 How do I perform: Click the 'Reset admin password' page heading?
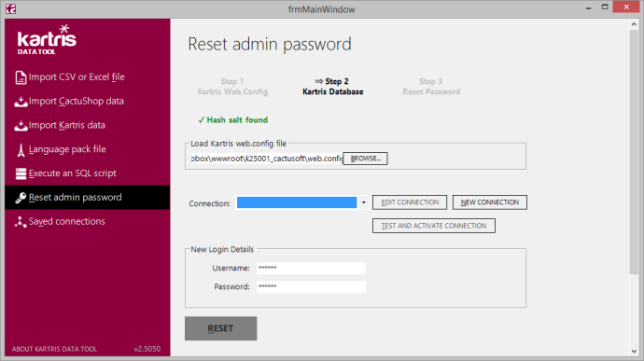click(x=270, y=45)
